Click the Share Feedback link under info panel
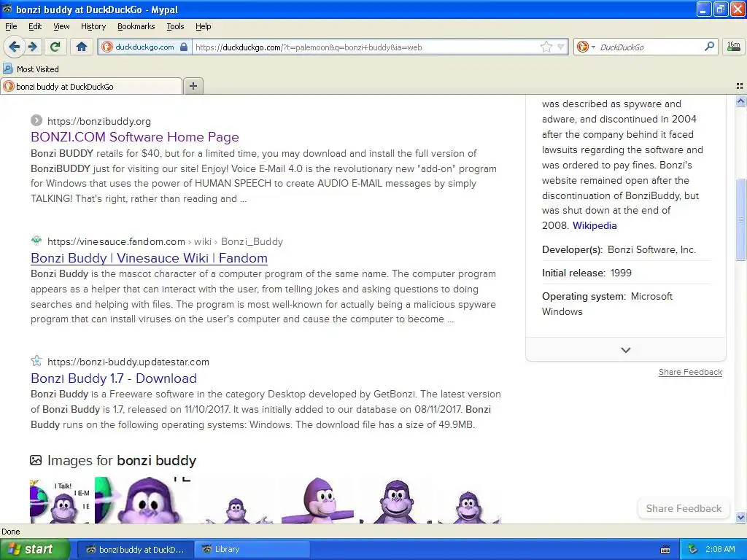747x560 pixels. click(690, 372)
